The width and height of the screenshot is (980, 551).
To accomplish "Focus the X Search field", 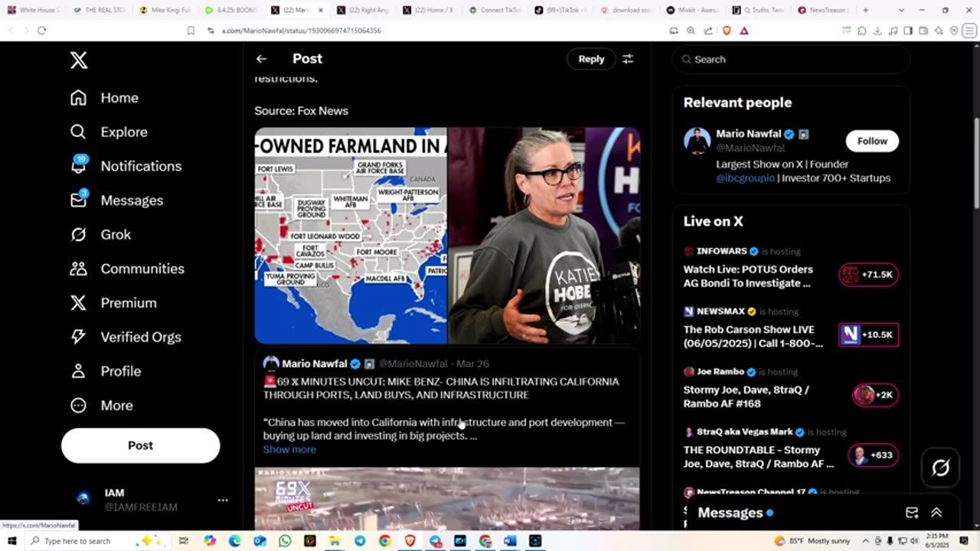I will 791,59.
